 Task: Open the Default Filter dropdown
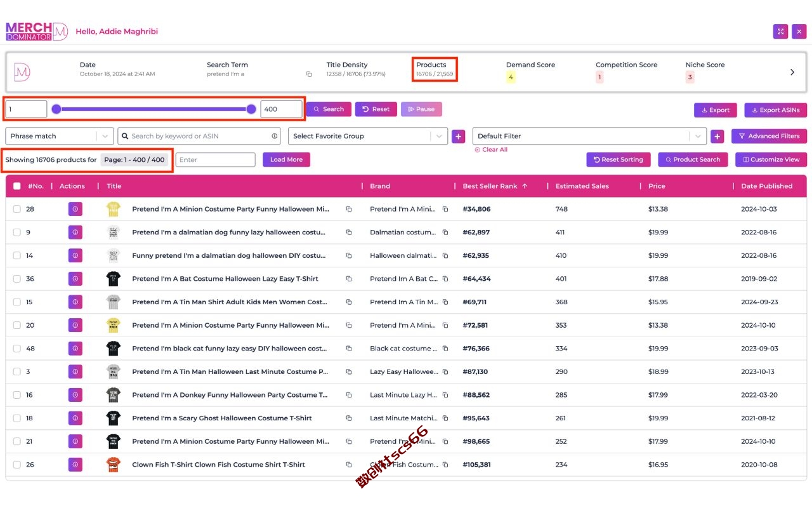(589, 136)
